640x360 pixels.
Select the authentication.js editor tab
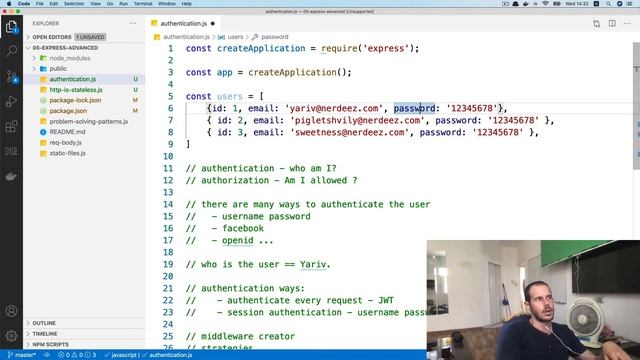183,24
